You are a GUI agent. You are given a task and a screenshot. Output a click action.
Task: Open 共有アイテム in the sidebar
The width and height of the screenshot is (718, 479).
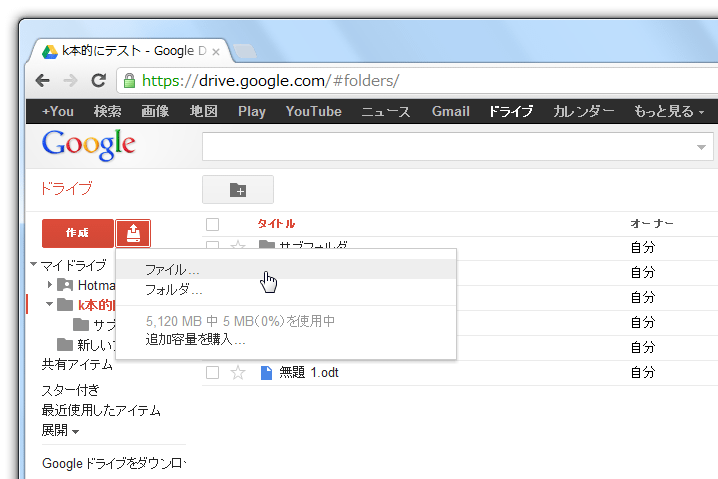point(77,365)
